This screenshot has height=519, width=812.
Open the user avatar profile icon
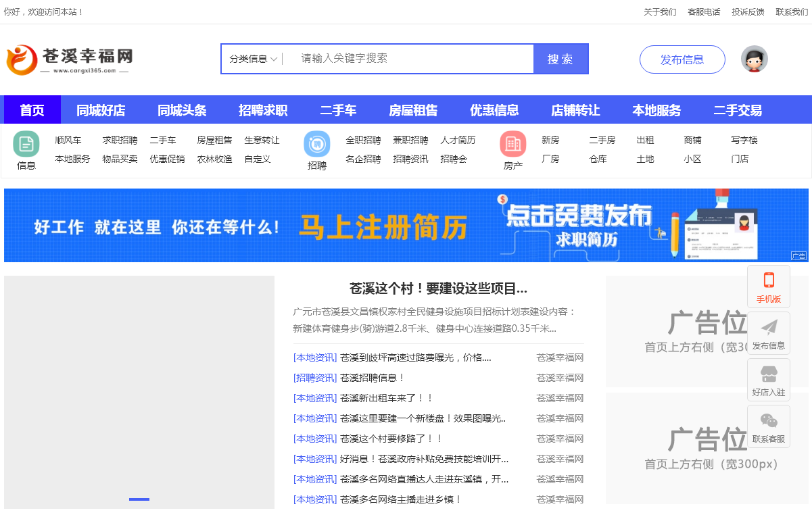[x=754, y=59]
